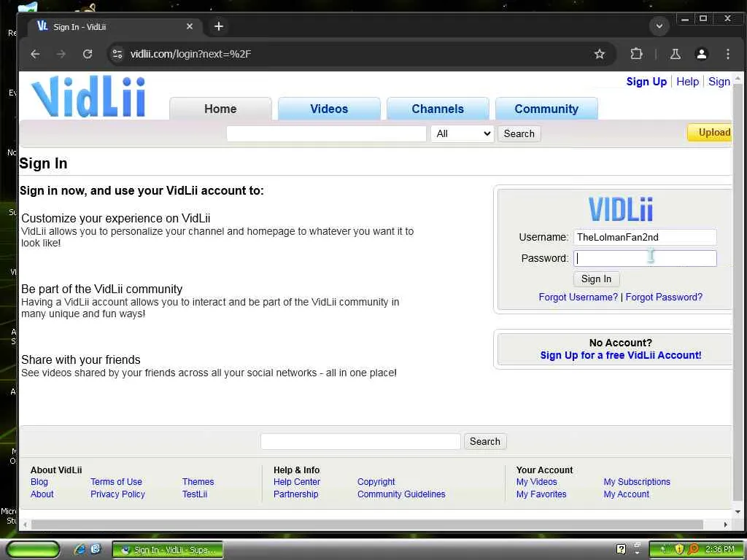747x560 pixels.
Task: Click the Password input field
Action: pos(645,259)
